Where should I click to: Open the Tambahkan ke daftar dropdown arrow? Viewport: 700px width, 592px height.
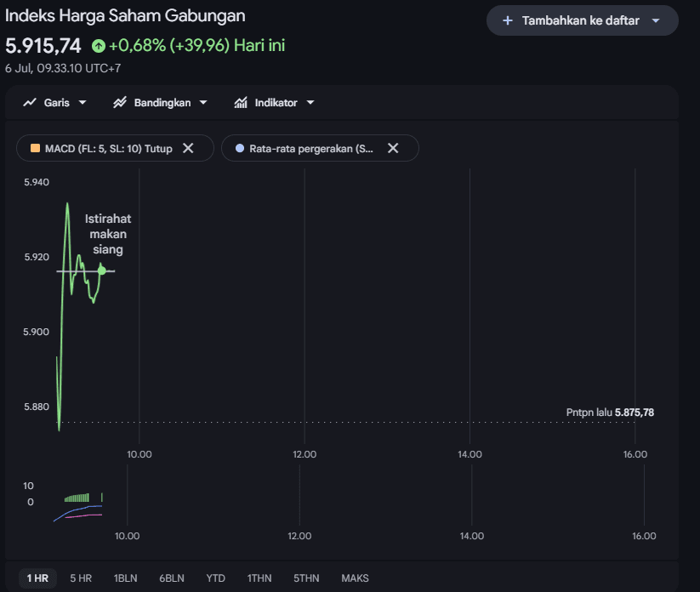(x=656, y=20)
